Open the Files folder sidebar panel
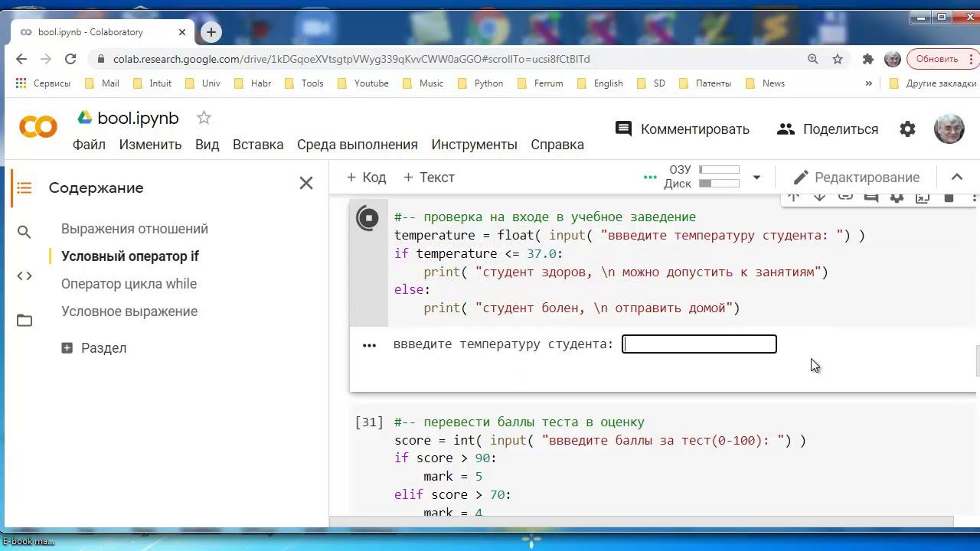The image size is (980, 551). (x=24, y=321)
